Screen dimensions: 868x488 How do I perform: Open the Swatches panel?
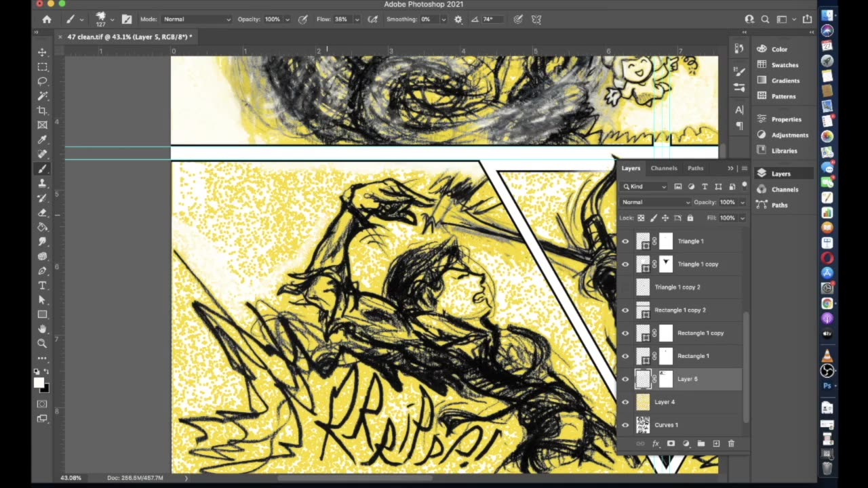click(x=778, y=65)
